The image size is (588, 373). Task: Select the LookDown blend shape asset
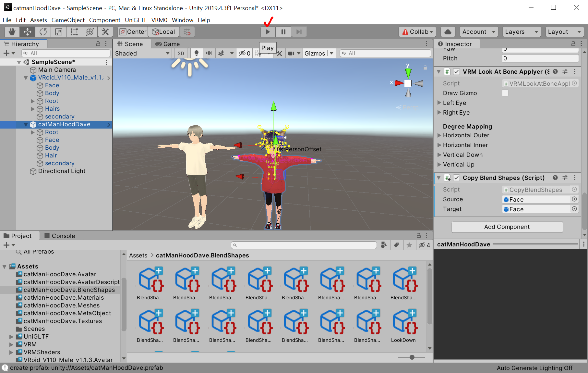(403, 326)
